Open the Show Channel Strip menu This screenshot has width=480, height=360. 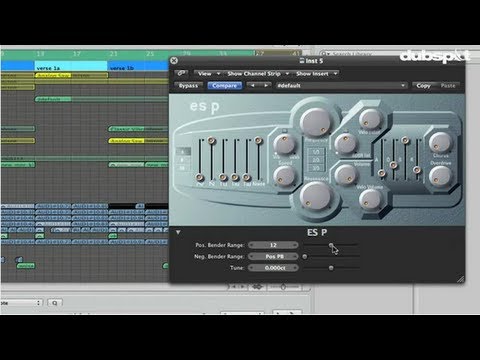[x=257, y=74]
